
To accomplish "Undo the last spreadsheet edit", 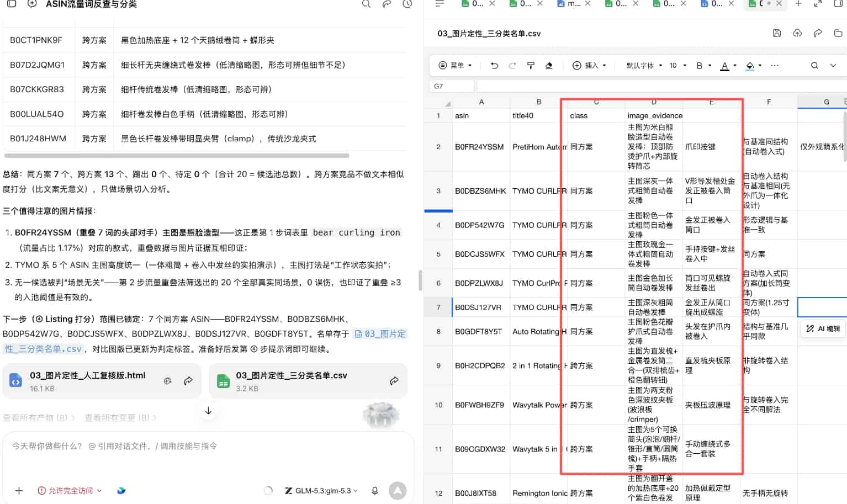I will pyautogui.click(x=494, y=65).
